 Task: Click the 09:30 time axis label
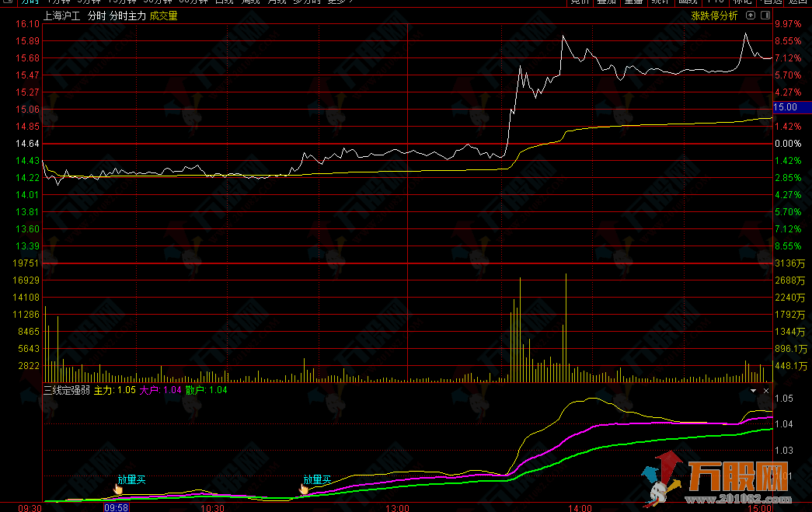tap(30, 508)
